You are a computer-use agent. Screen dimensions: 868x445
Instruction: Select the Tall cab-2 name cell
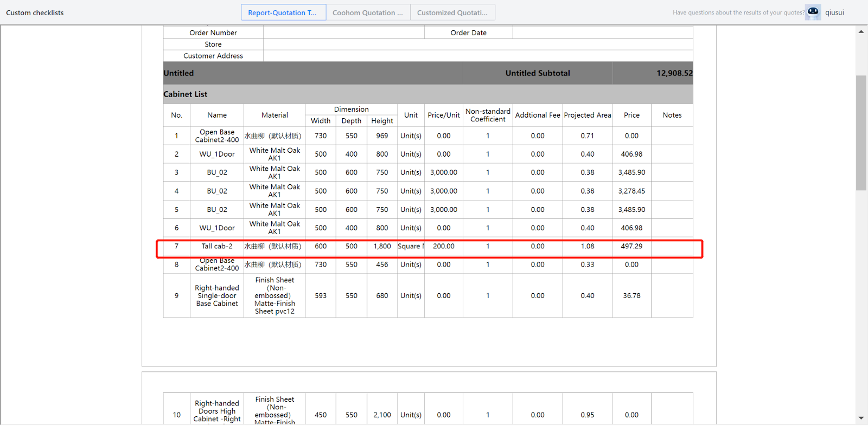217,246
